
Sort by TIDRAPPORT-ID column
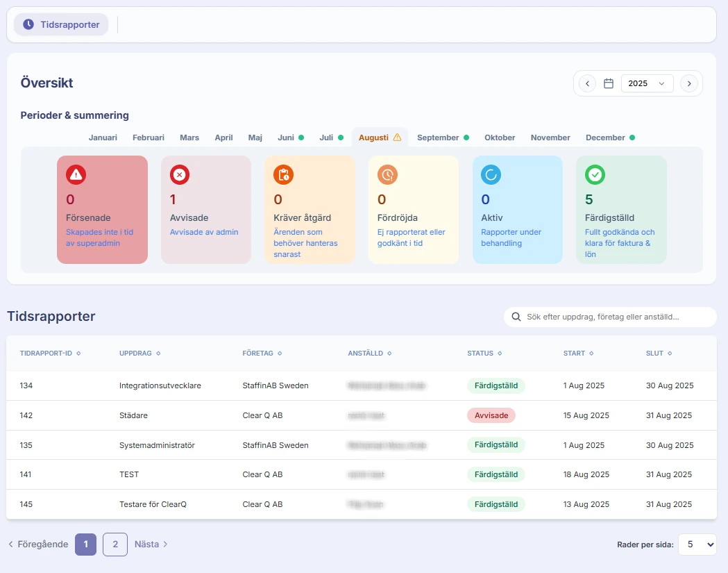tap(50, 354)
